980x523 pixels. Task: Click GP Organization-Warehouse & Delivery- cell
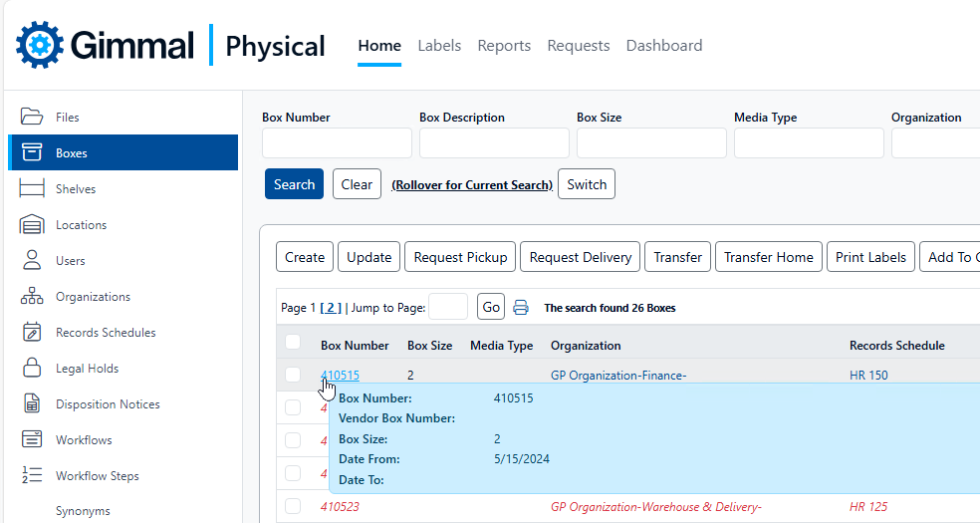655,506
